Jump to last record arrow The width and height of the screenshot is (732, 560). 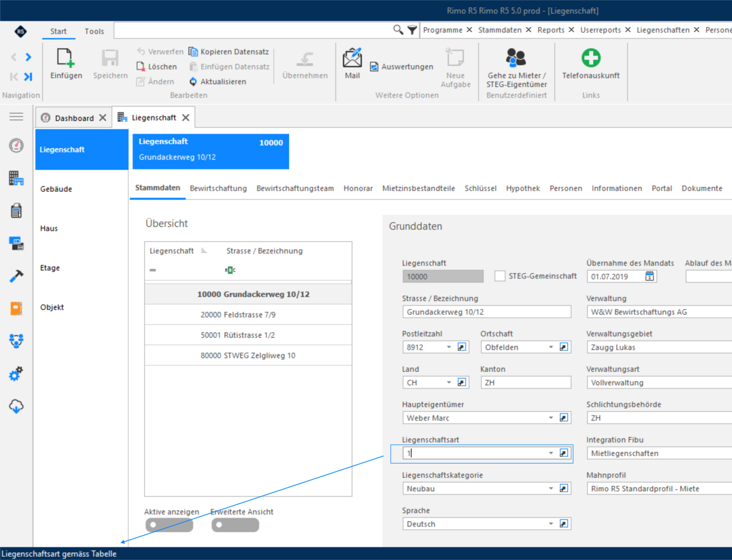click(x=28, y=77)
